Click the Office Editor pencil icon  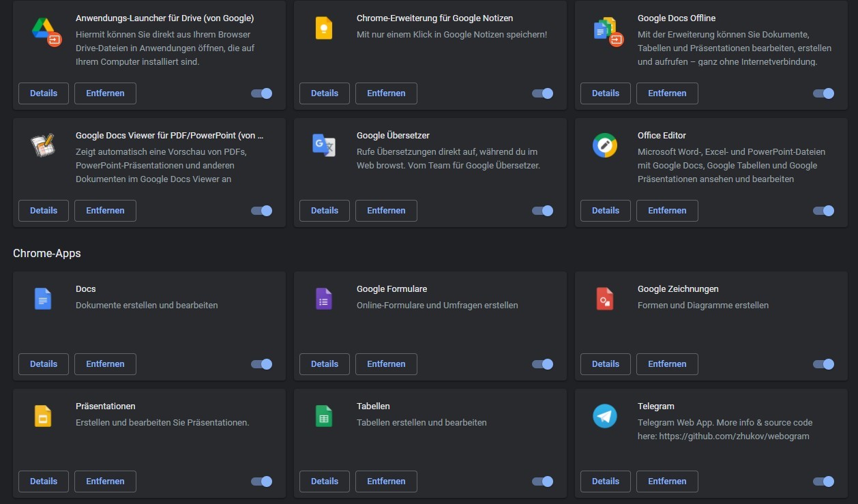pos(605,145)
